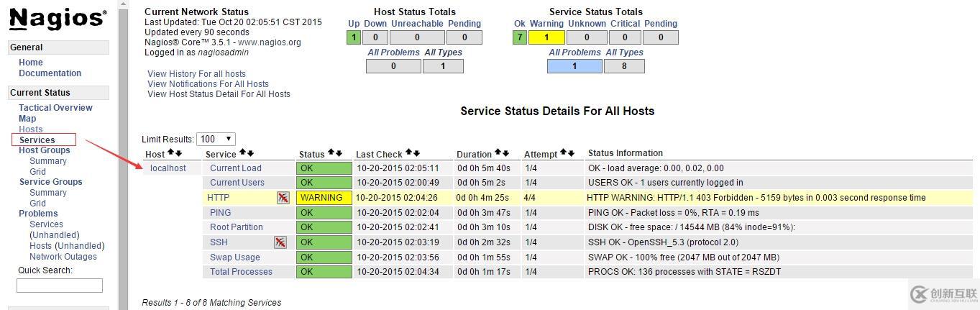980x310 pixels.
Task: Sort Last Check column descending with down arrow
Action: tap(416, 153)
